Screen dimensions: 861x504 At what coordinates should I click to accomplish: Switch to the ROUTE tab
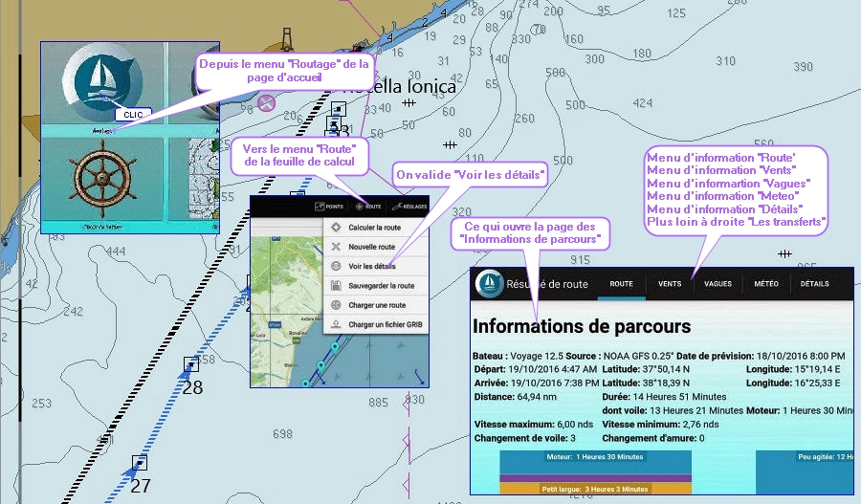tap(621, 284)
